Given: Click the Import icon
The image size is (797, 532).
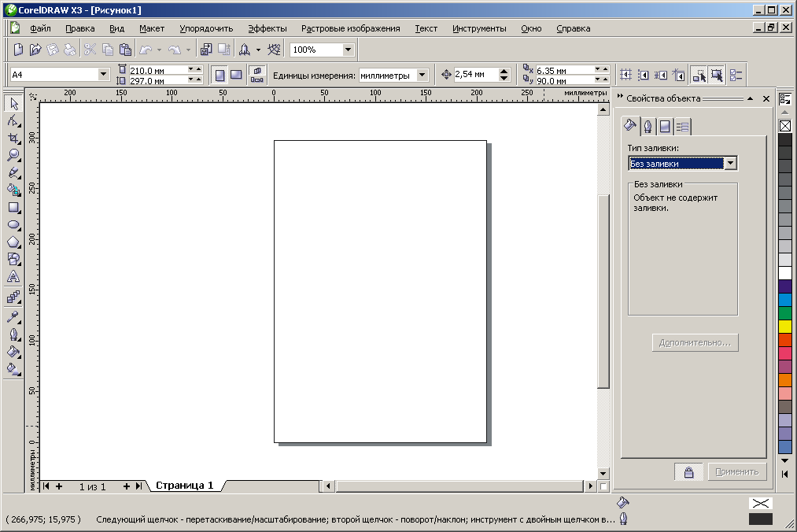Looking at the screenshot, I should tap(206, 50).
